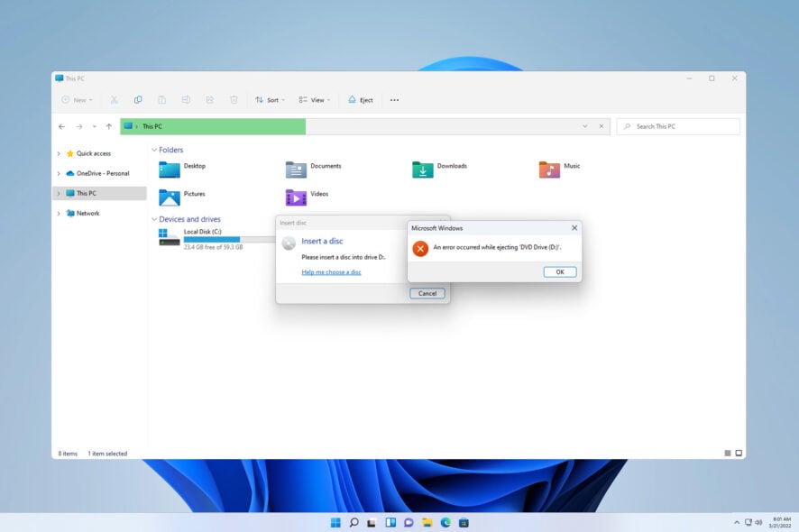Switch to large icons view in status bar

tap(739, 453)
